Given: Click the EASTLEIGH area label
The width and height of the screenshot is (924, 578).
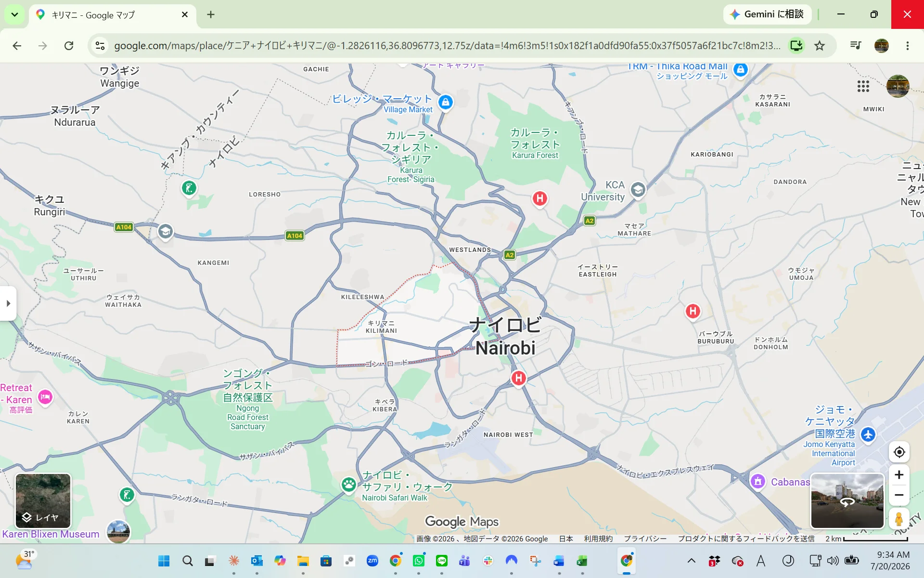Looking at the screenshot, I should (x=598, y=271).
